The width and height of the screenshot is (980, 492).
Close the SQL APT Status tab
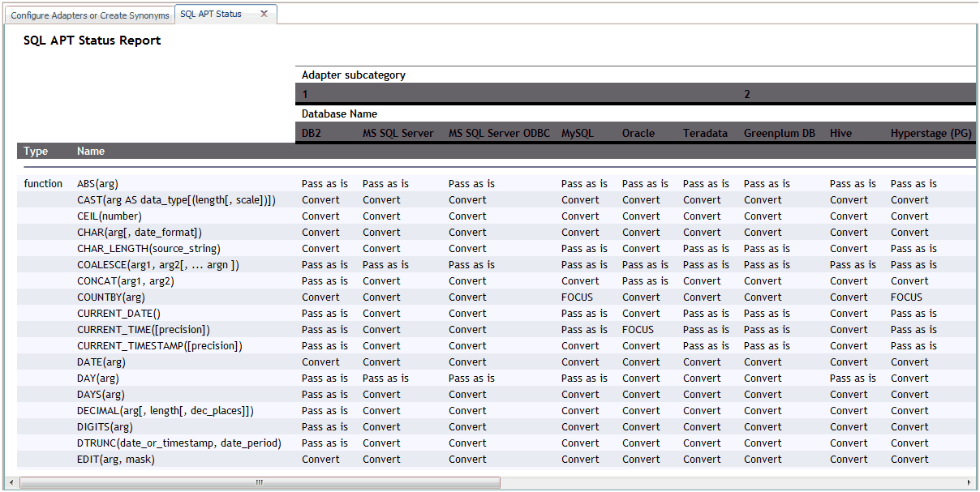264,14
